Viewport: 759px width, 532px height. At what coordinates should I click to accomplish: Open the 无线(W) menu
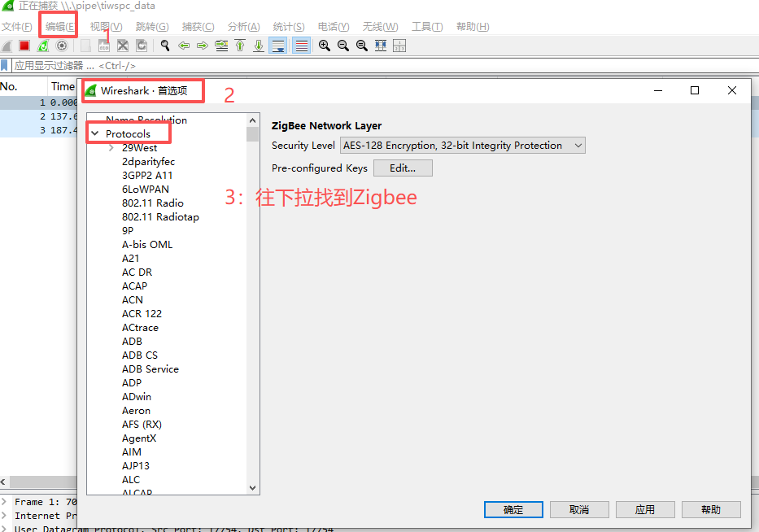click(x=381, y=27)
